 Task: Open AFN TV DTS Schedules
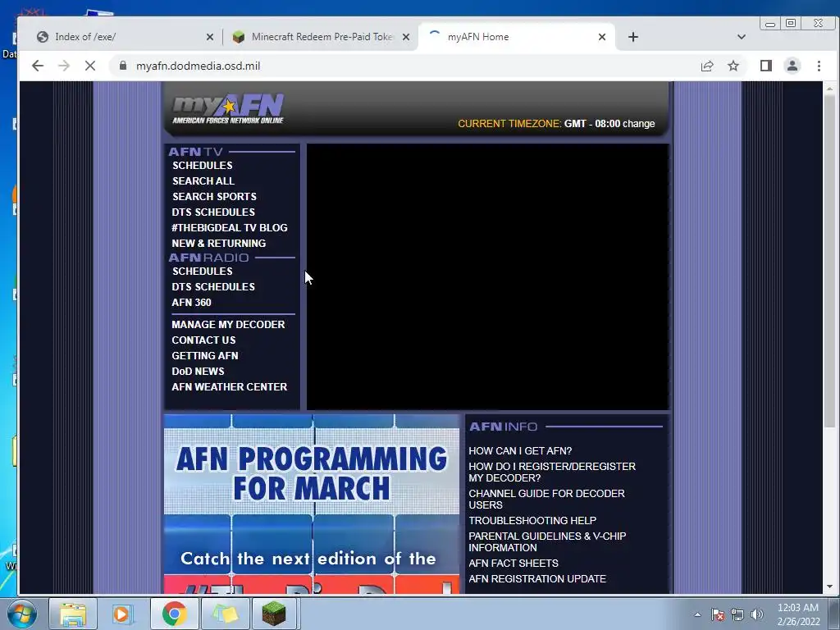point(213,212)
